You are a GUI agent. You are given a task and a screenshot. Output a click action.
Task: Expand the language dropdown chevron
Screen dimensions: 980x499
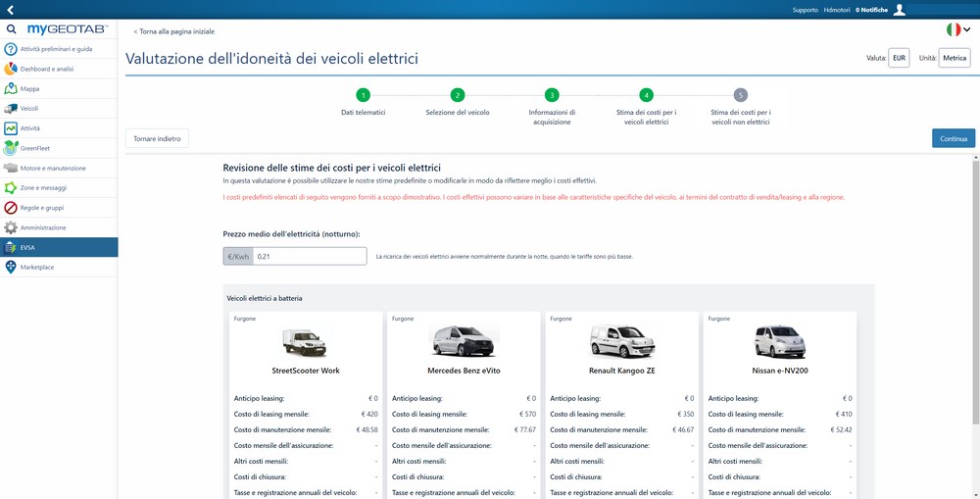pos(967,29)
